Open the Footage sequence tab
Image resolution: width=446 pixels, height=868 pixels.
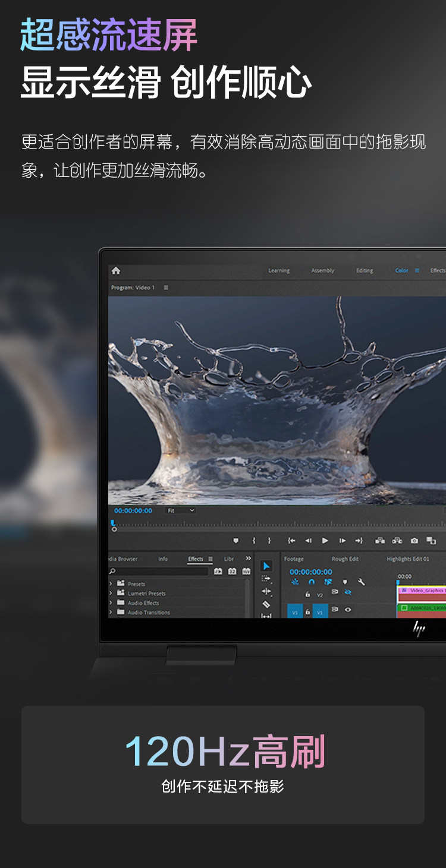click(294, 559)
